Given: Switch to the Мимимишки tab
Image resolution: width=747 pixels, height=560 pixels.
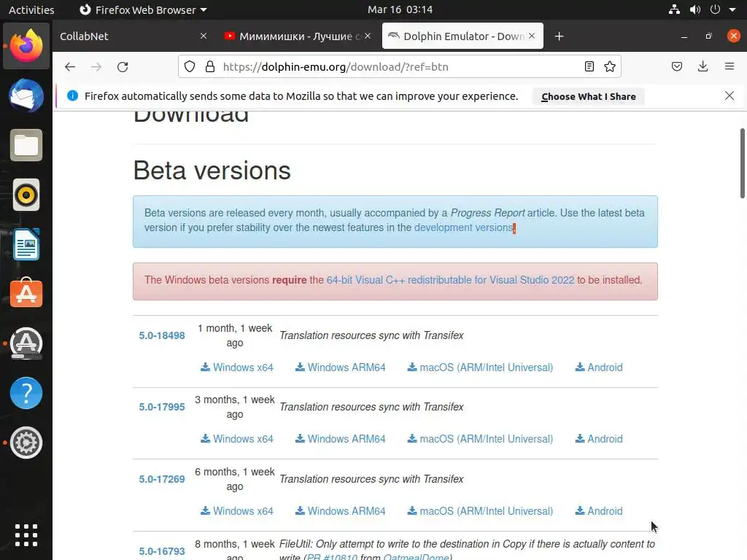Looking at the screenshot, I should pyautogui.click(x=298, y=36).
